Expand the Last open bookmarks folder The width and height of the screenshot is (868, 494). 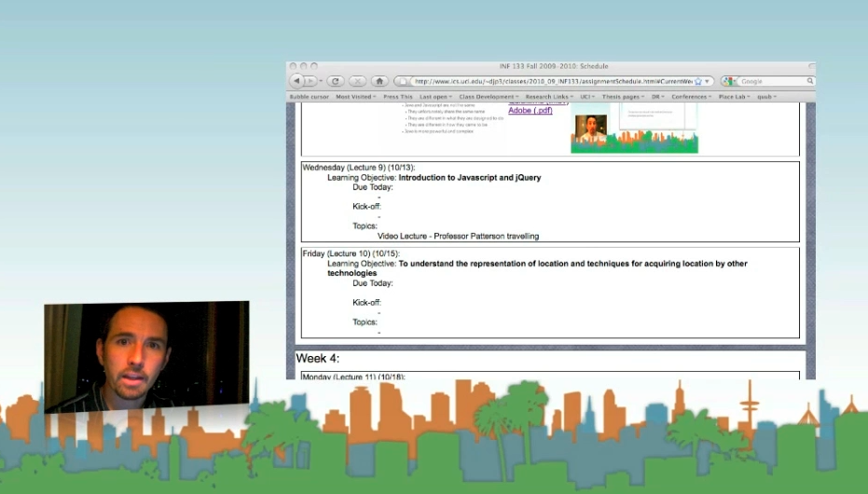click(x=435, y=97)
